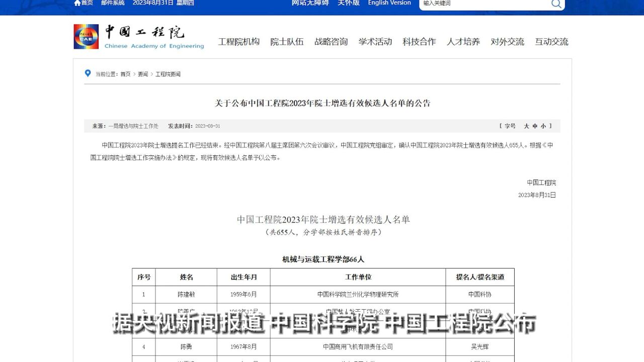Click the cell 中国科学院兰州化学物理研究所
Viewport: 644px width, 362px height.
click(x=358, y=294)
